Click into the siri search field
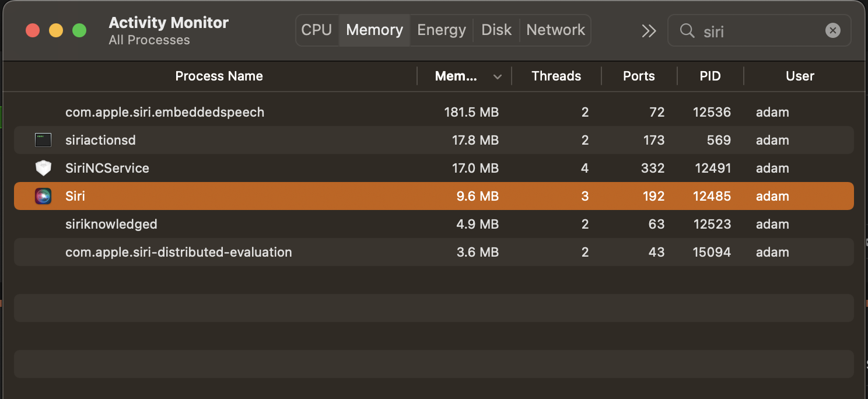Image resolution: width=868 pixels, height=399 pixels. click(758, 30)
